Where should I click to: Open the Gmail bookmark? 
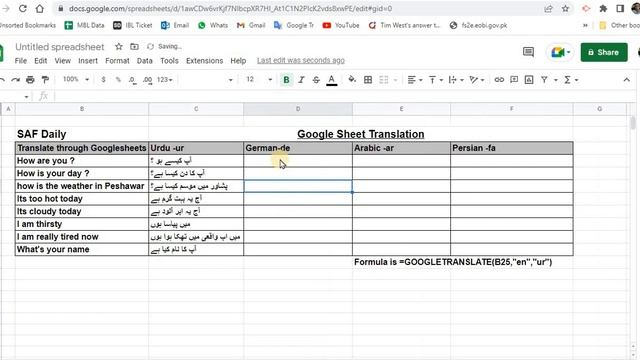(251, 25)
